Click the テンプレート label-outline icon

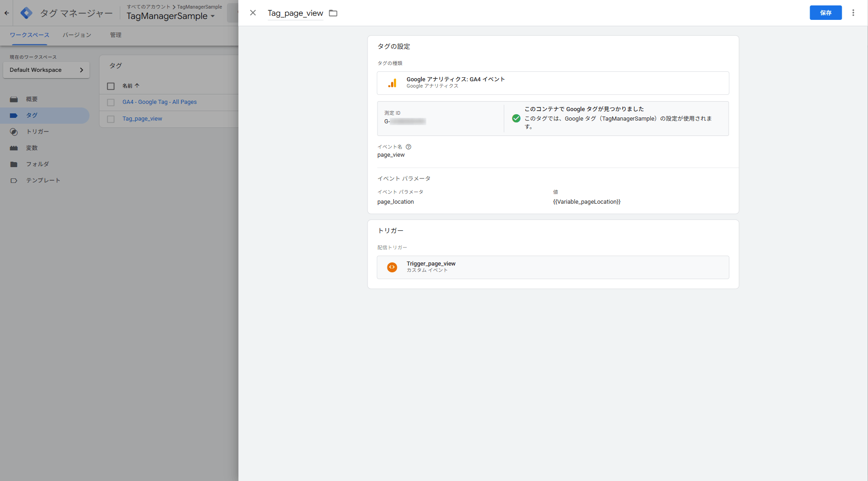click(x=14, y=181)
